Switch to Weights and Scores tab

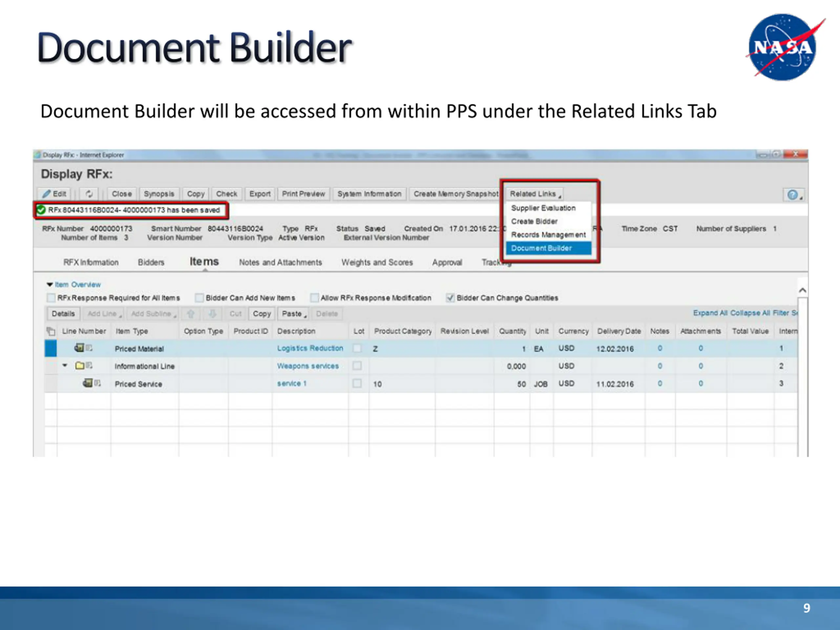377,262
